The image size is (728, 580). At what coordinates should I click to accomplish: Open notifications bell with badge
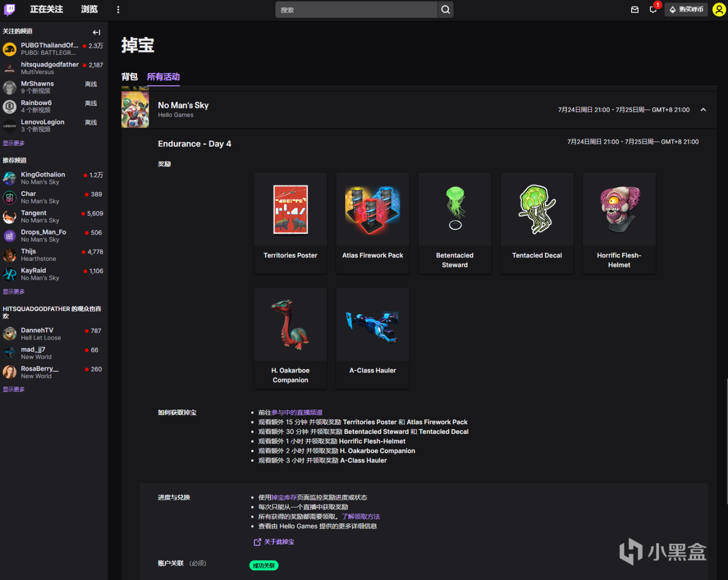coord(653,10)
